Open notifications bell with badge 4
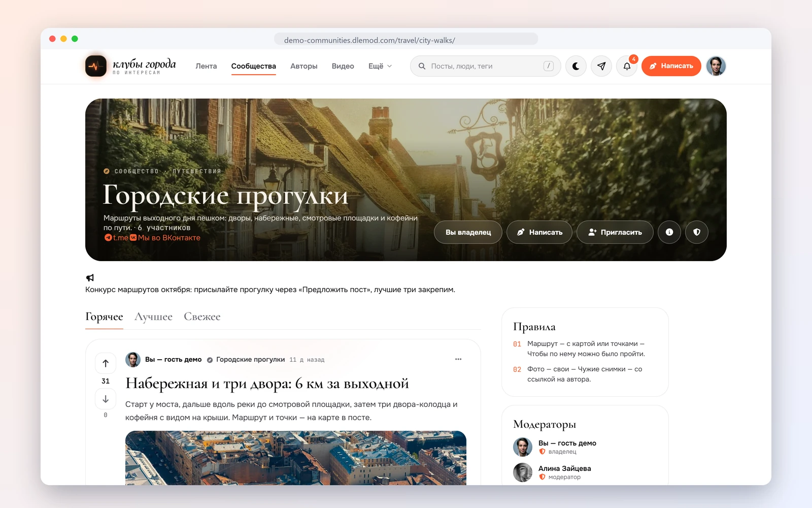Screen dimensions: 812x508 pyautogui.click(x=627, y=66)
